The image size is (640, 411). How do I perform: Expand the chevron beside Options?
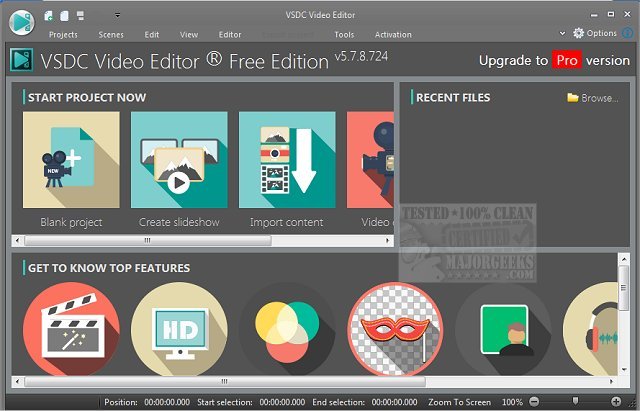[562, 33]
